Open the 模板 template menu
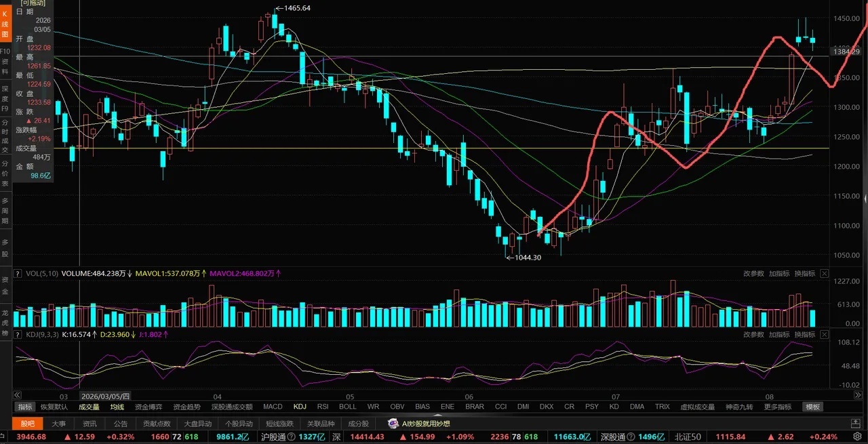 tap(812, 407)
